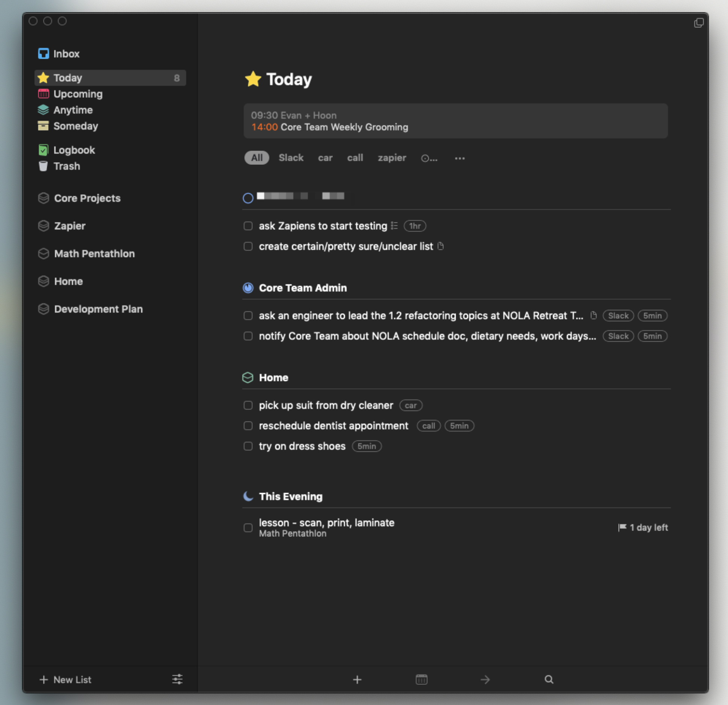728x705 pixels.
Task: Click the Core Team Admin project icon
Action: point(248,287)
